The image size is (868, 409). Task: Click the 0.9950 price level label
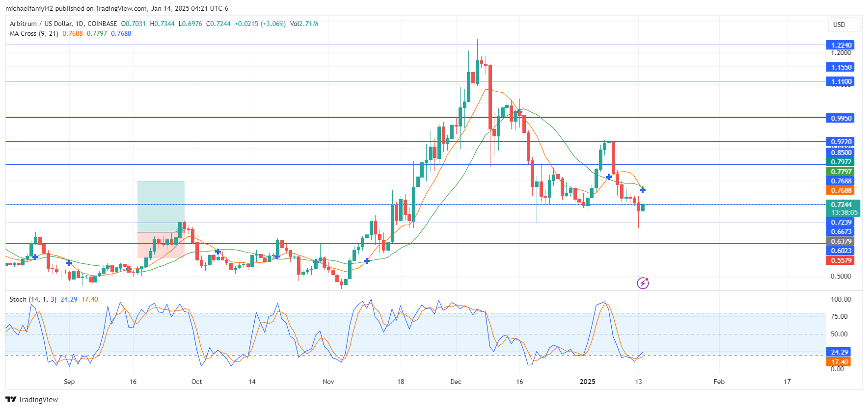tap(841, 118)
